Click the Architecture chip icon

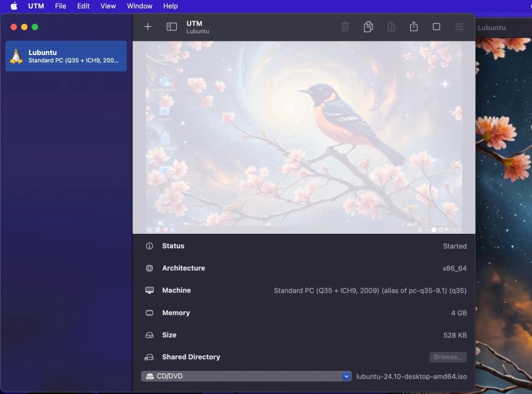click(149, 268)
